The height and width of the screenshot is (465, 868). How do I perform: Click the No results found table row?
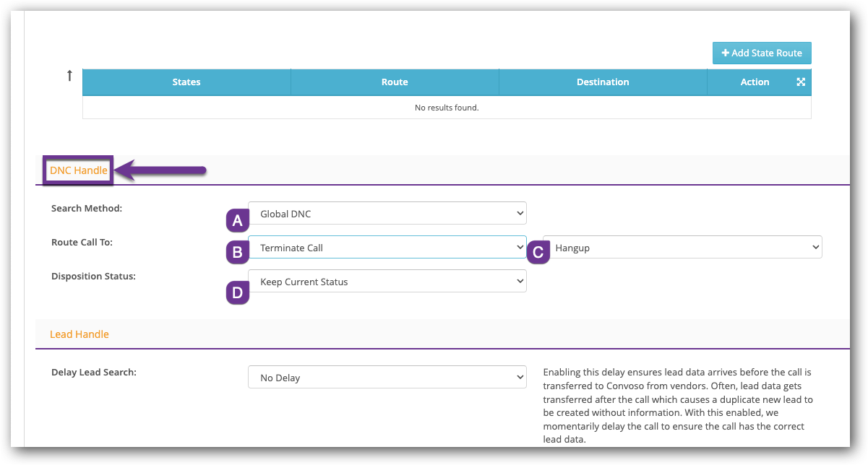click(x=447, y=108)
